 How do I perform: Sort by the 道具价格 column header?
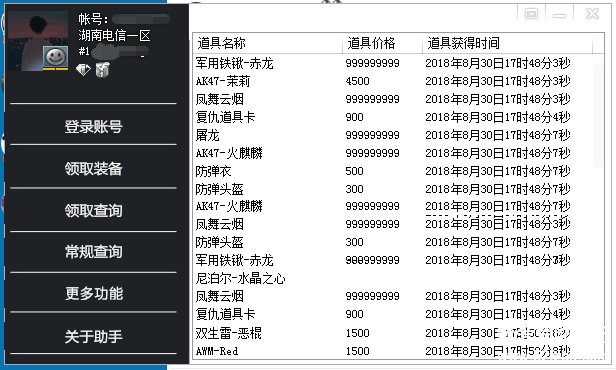point(383,43)
